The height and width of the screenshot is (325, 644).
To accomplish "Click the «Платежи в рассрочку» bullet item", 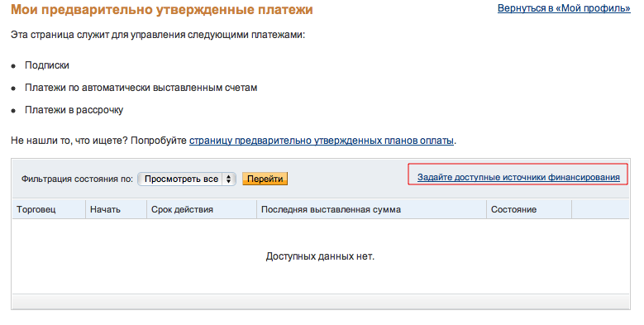I will point(74,110).
